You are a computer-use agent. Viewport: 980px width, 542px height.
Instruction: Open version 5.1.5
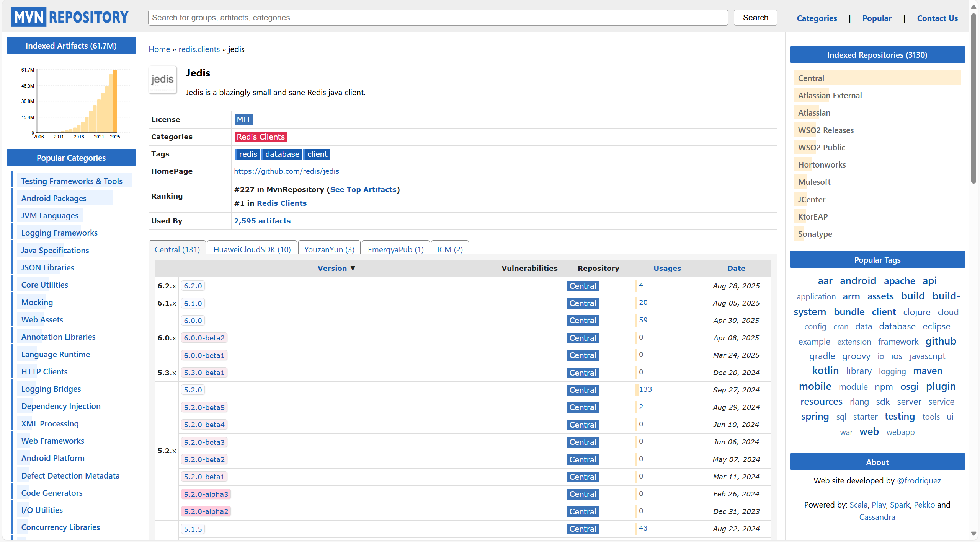193,529
